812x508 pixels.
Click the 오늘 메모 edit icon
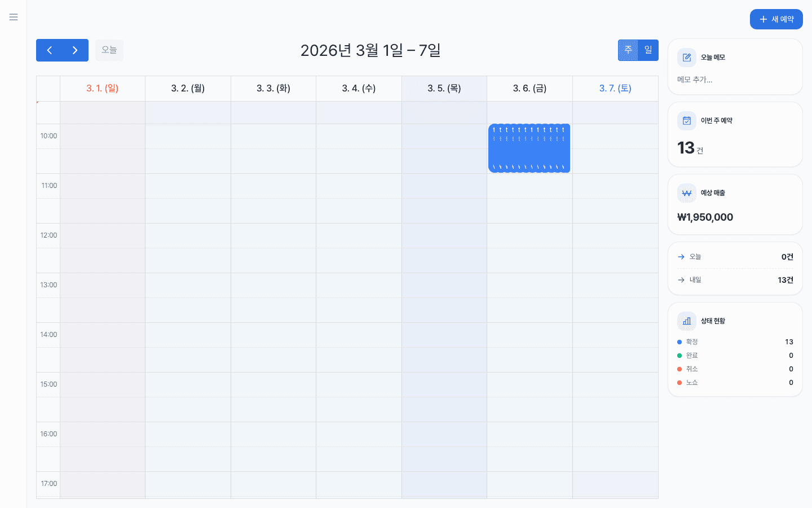click(x=686, y=58)
